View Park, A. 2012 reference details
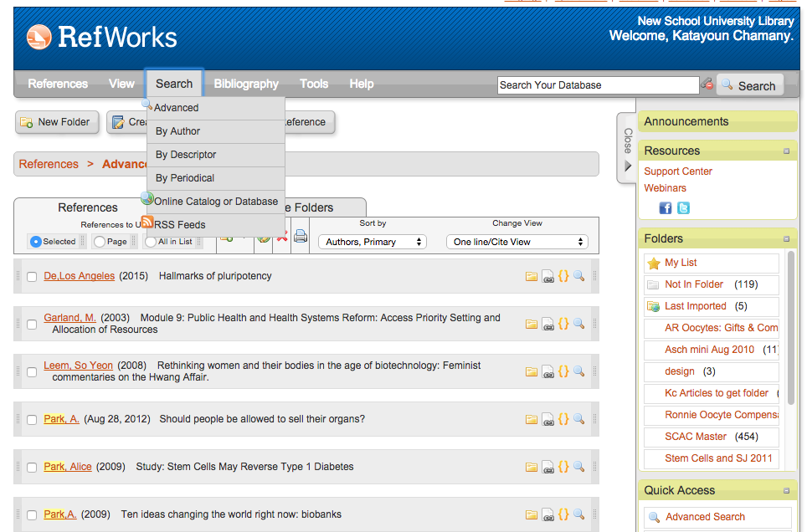Image resolution: width=807 pixels, height=532 pixels. pos(579,419)
